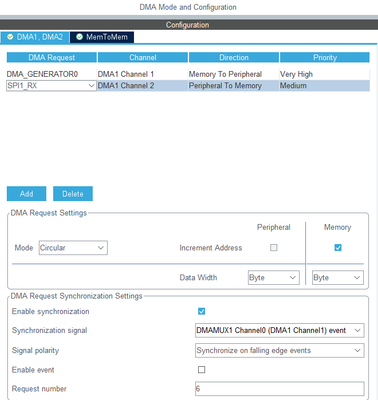378x400 pixels.
Task: Toggle the Enable synchronization checkbox
Action: pyautogui.click(x=201, y=311)
